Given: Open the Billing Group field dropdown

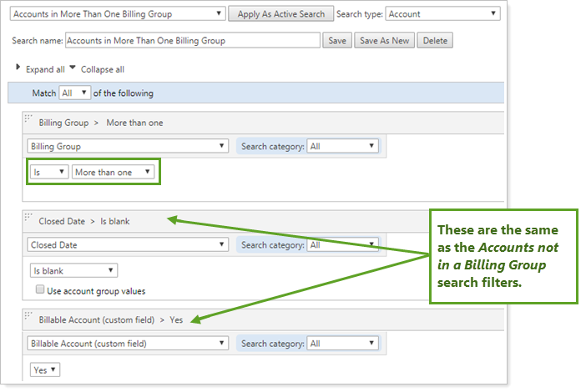Looking at the screenshot, I should click(128, 146).
